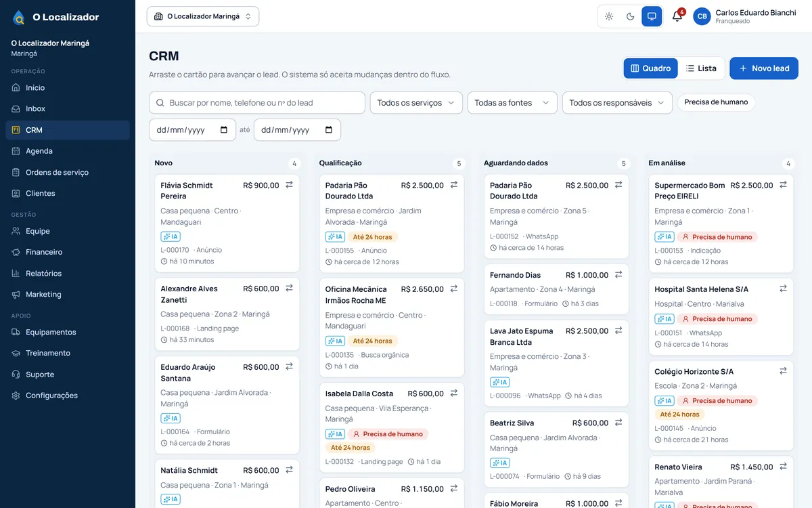Image resolution: width=812 pixels, height=508 pixels.
Task: Click the end date input
Action: pos(297,130)
